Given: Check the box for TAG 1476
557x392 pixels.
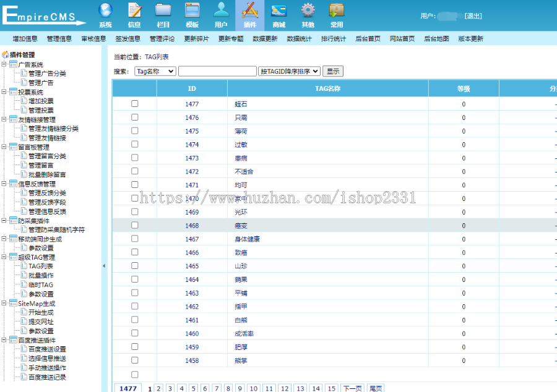Looking at the screenshot, I should coord(135,117).
